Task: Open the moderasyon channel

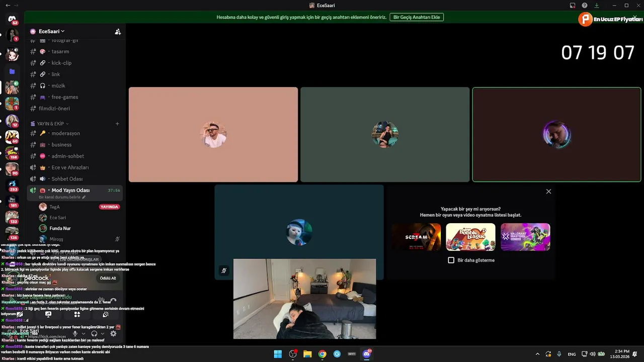Action: (x=75, y=133)
